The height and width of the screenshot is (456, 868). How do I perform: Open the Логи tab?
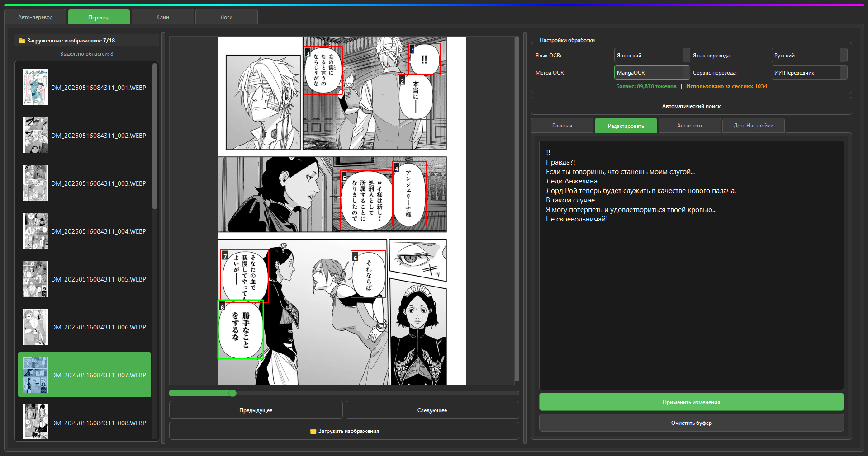[x=226, y=17]
